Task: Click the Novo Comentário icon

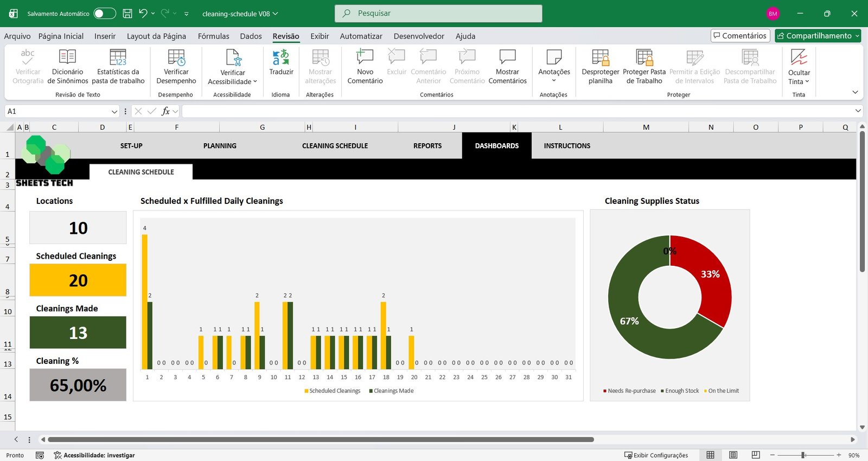Action: pyautogui.click(x=365, y=57)
